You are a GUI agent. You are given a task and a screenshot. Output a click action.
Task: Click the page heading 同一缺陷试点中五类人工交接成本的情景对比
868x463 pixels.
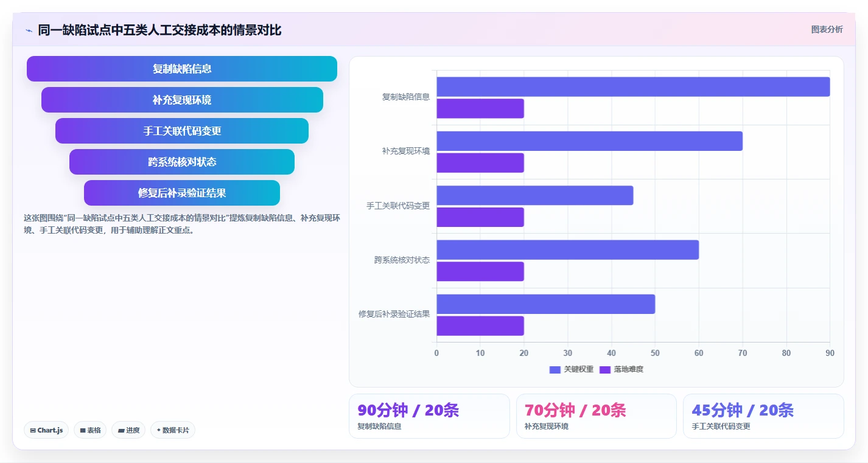point(159,30)
